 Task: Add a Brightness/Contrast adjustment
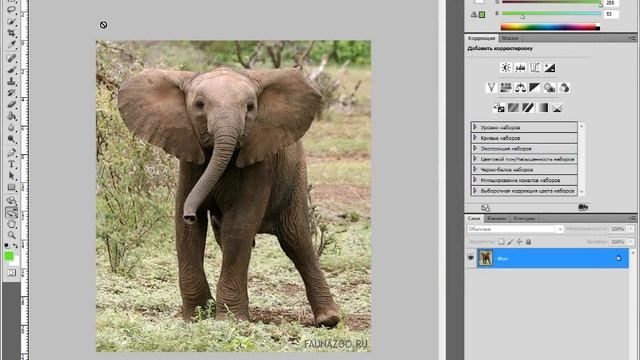pyautogui.click(x=506, y=68)
